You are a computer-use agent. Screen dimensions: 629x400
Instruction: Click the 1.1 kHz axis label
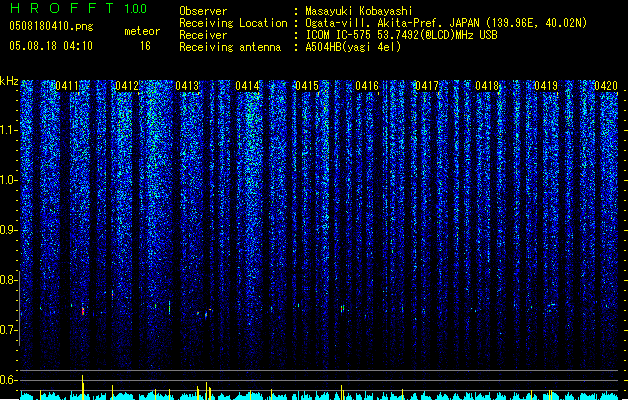click(x=9, y=130)
